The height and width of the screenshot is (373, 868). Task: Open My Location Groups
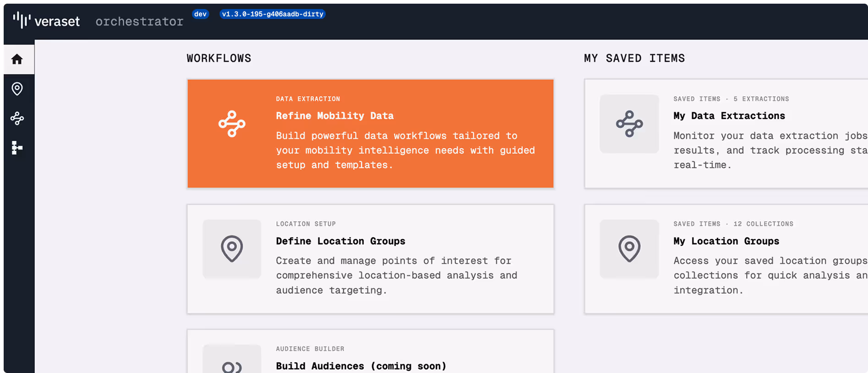(726, 259)
